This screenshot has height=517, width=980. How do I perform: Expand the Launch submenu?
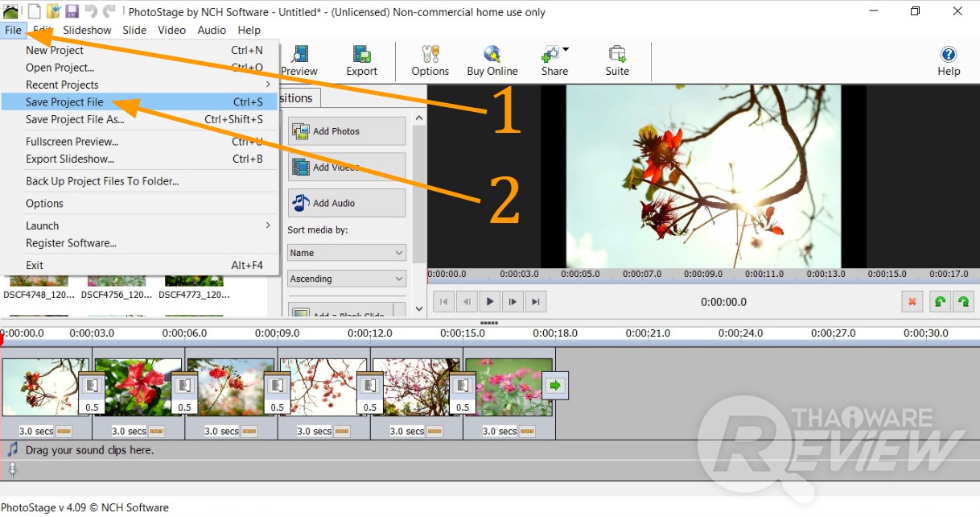click(x=140, y=226)
